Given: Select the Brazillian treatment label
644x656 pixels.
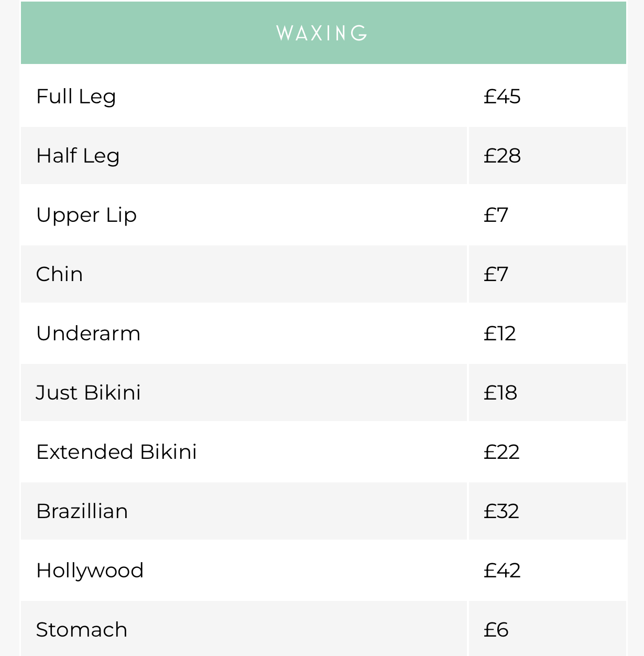Looking at the screenshot, I should 82,511.
